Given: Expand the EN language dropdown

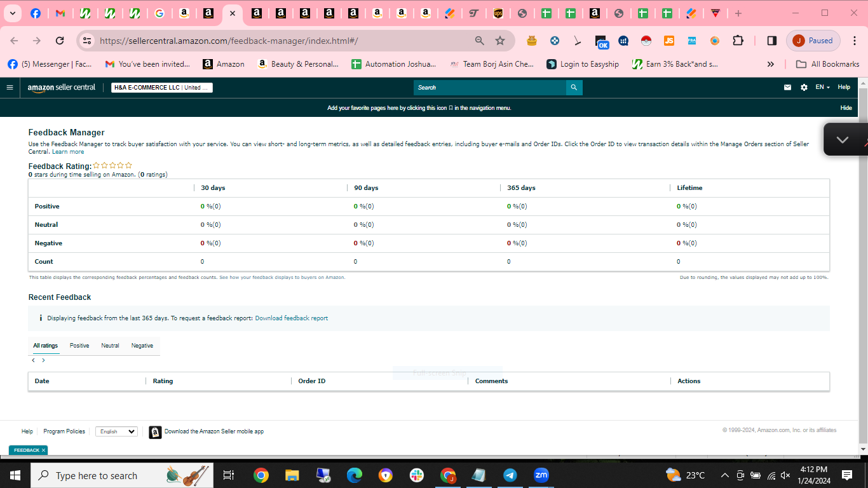Looking at the screenshot, I should 823,88.
